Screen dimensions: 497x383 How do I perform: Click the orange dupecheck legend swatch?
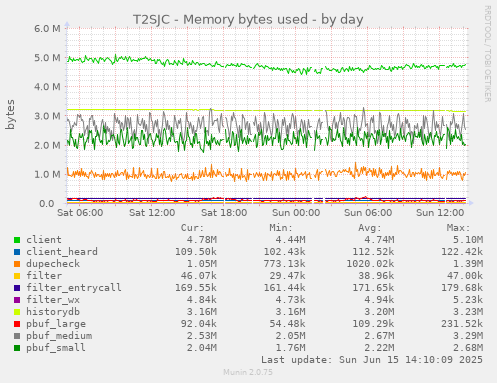pos(17,264)
